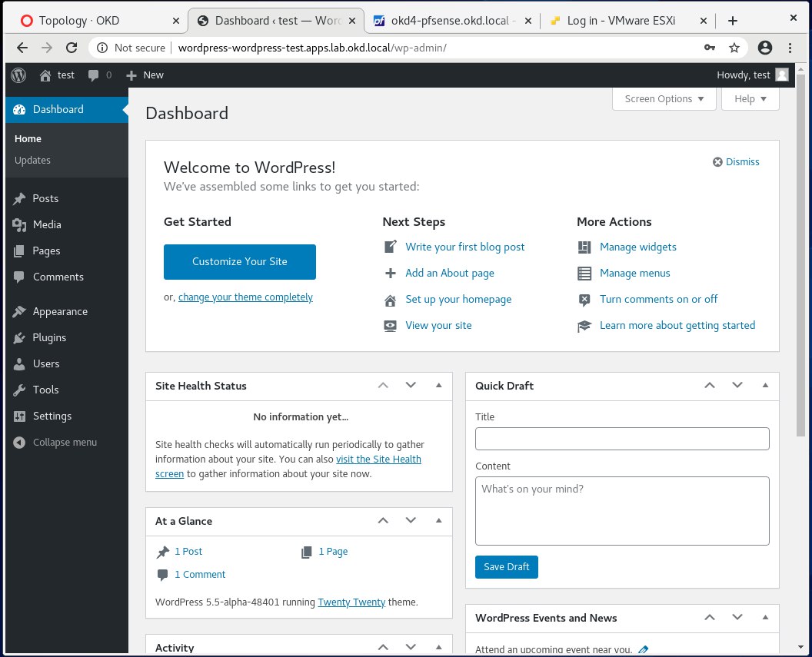Image resolution: width=812 pixels, height=657 pixels.
Task: Click the Plugins plug icon
Action: (x=19, y=338)
